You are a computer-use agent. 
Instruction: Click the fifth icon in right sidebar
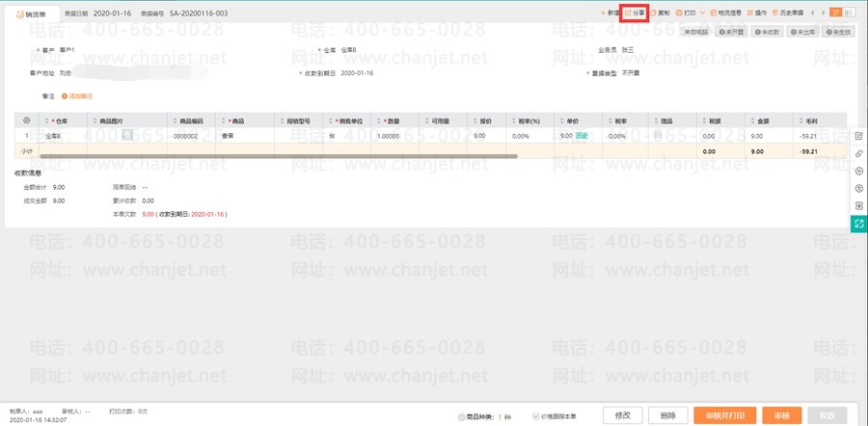coord(859,206)
